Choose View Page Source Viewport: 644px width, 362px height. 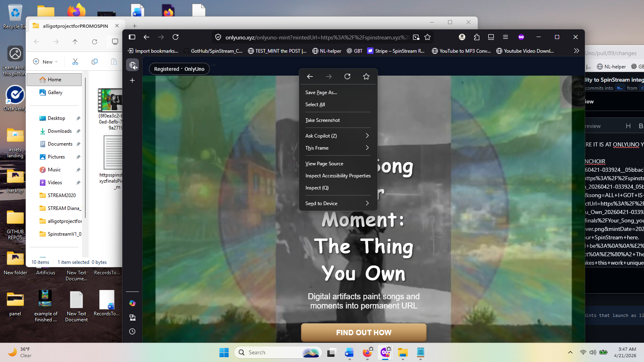point(338,164)
